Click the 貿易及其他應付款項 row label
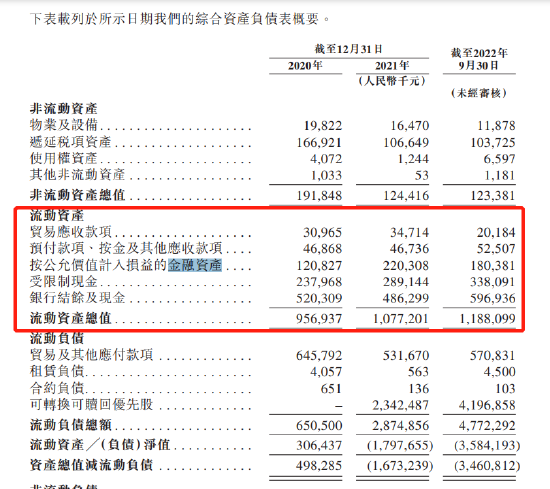550x489 pixels. [91, 355]
